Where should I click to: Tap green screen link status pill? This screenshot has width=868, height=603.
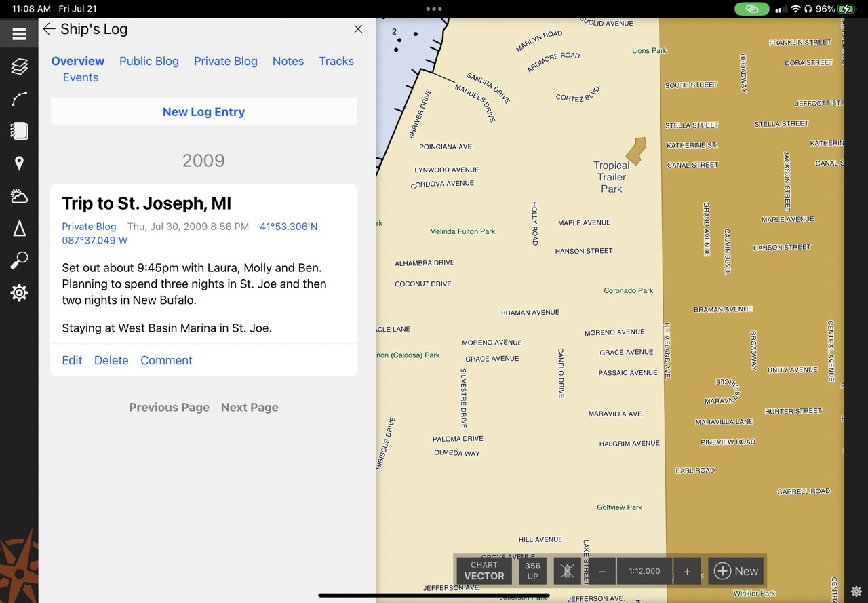pos(752,9)
